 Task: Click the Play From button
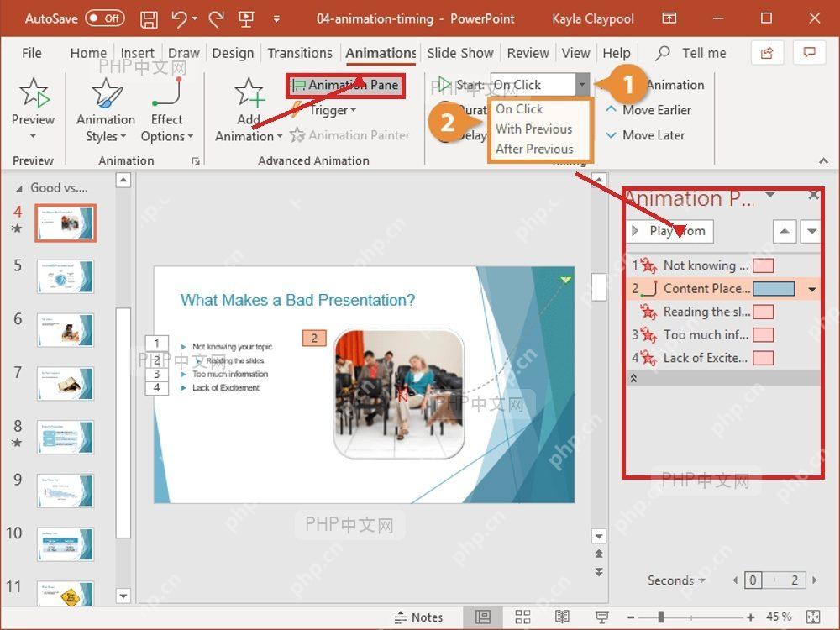click(x=670, y=232)
